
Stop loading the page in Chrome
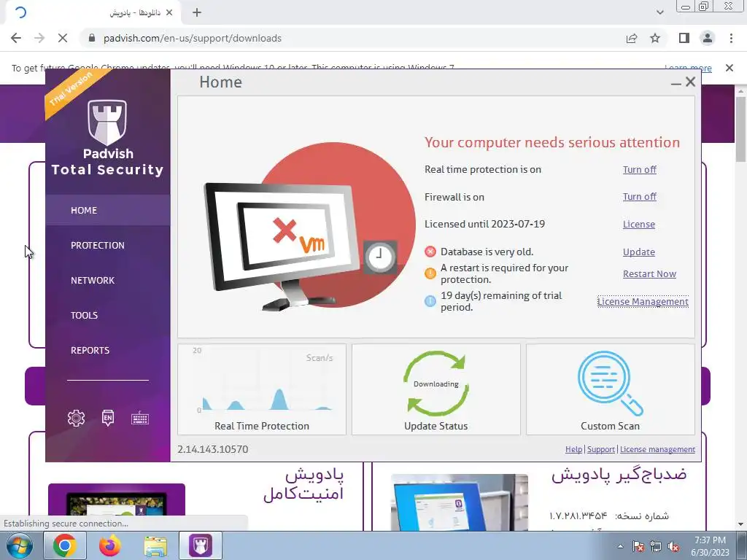[63, 38]
